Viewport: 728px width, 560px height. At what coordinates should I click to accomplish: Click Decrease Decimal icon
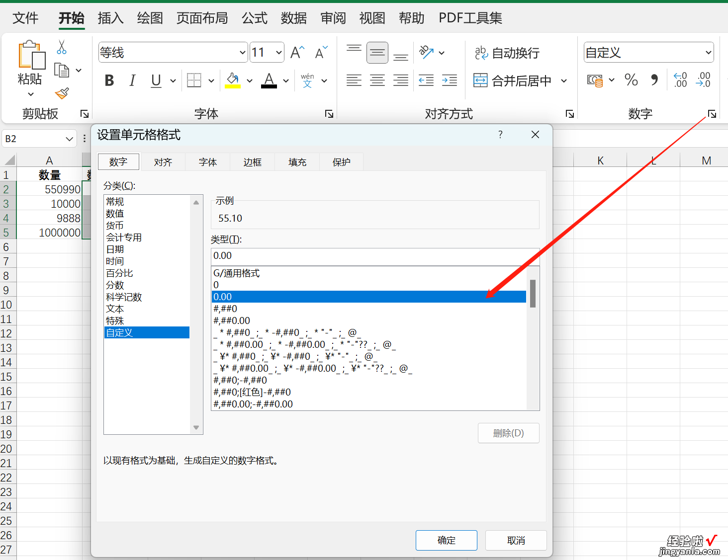(x=703, y=80)
